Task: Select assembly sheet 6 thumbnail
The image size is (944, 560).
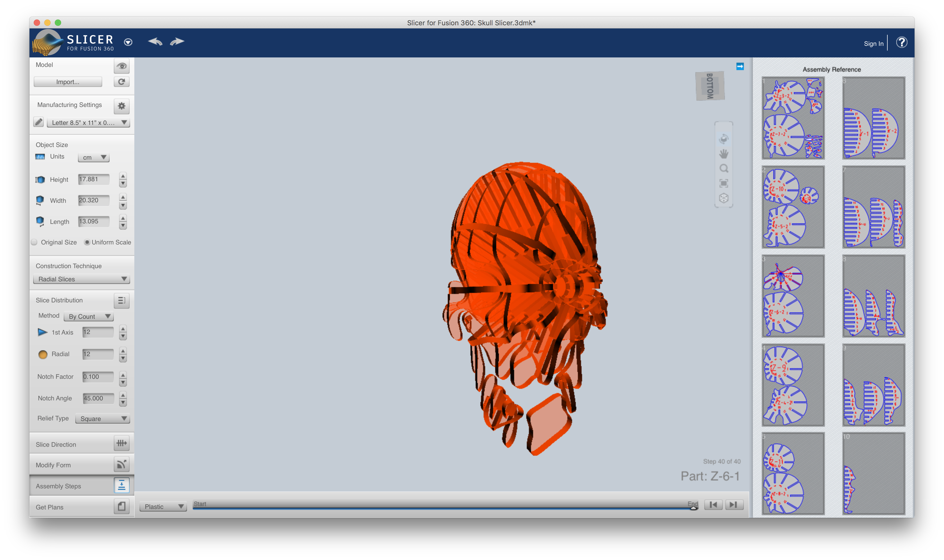Action: [x=873, y=118]
